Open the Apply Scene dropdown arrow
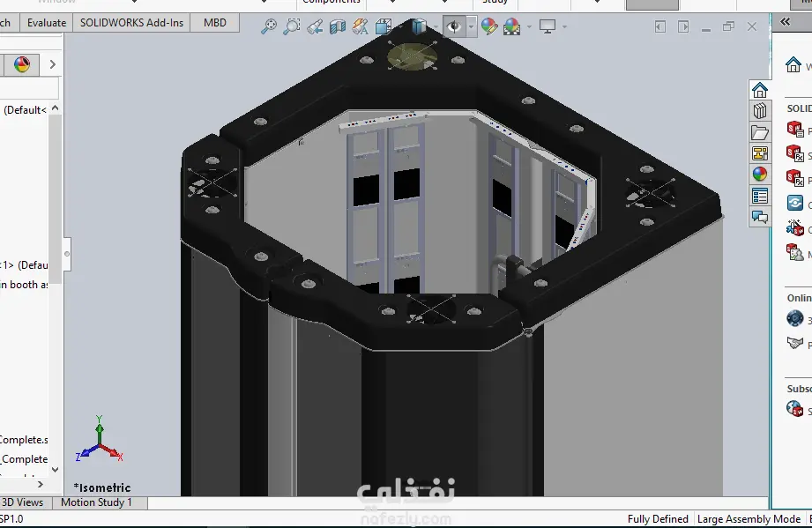 click(x=529, y=26)
